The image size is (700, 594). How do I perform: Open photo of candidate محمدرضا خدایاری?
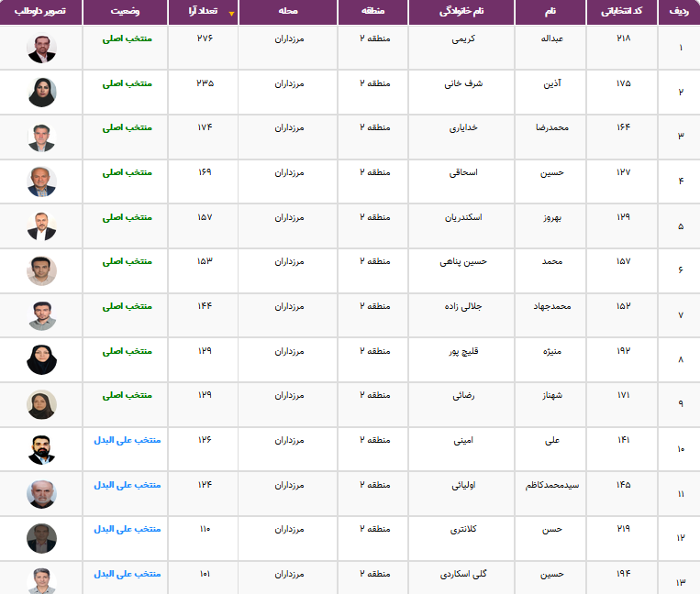41,137
